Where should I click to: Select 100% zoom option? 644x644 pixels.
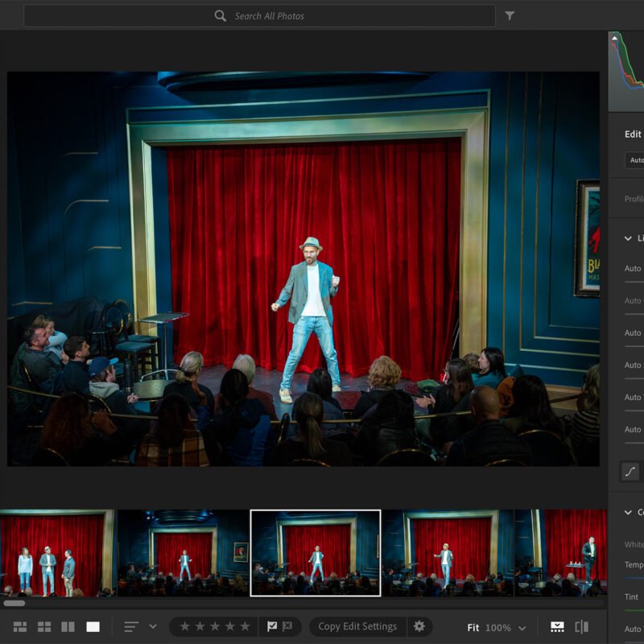coord(497,628)
